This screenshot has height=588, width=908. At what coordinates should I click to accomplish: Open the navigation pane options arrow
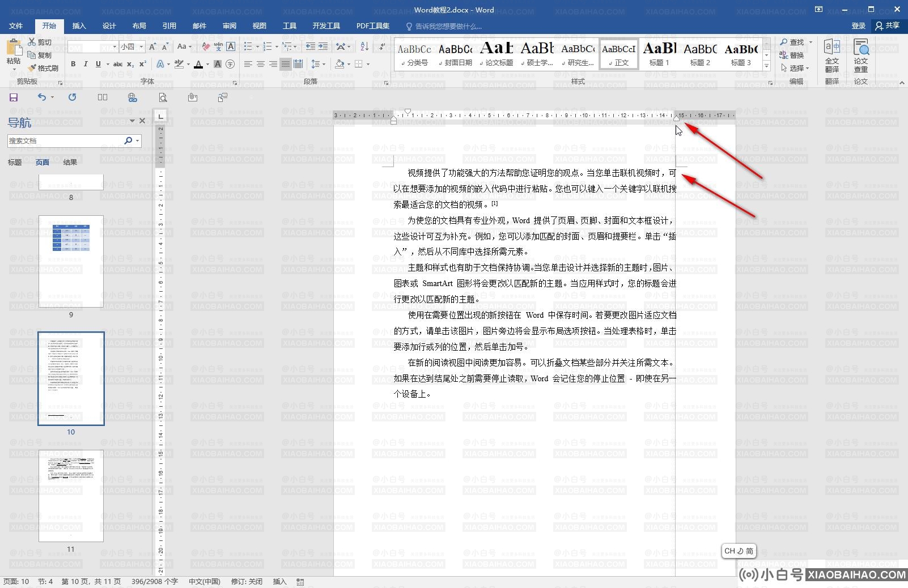132,121
